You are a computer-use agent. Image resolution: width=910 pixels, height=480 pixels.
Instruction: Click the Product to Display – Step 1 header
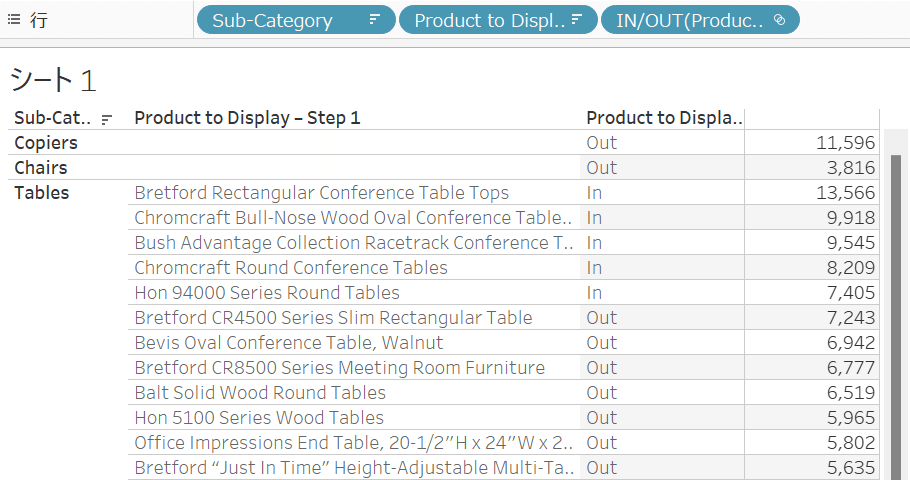(x=247, y=118)
